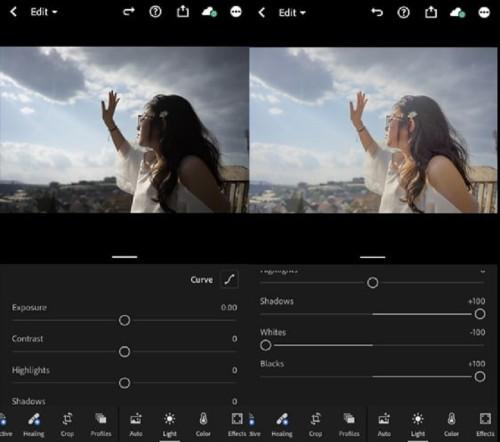Click right screen Highlights slider handle

372,283
